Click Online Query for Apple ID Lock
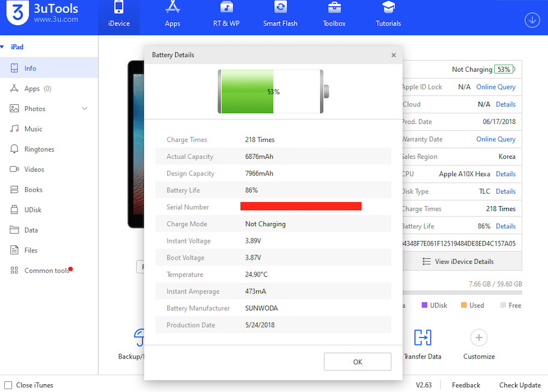 496,87
